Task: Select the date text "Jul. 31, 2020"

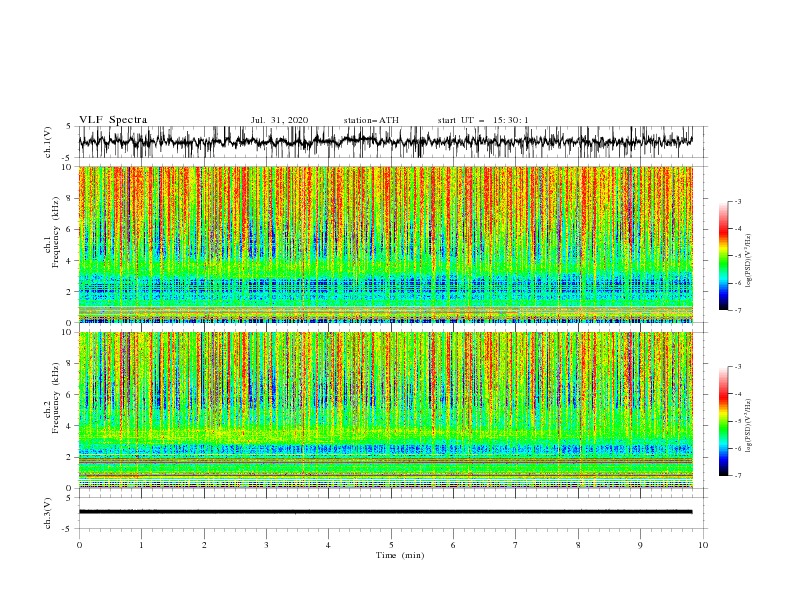Action: coord(279,120)
